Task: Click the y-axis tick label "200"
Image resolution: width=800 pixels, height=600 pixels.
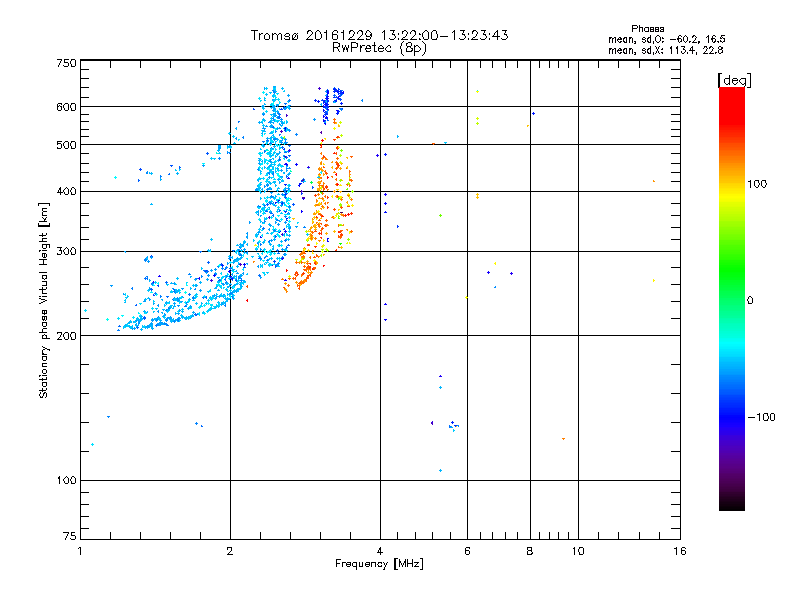Action: point(66,336)
